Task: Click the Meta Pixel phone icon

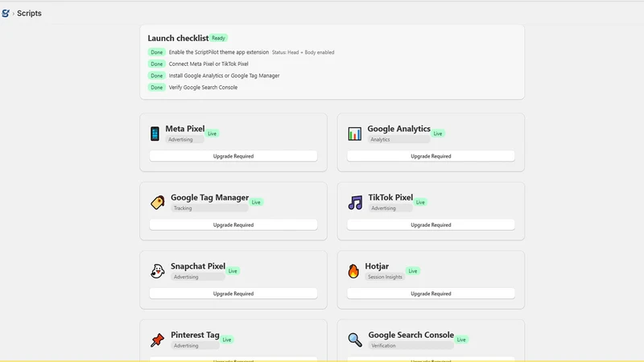Action: 155,134
